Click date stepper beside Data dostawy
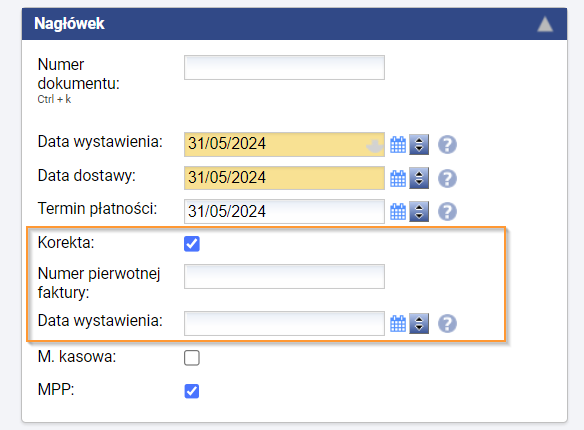This screenshot has width=584, height=430. [419, 178]
